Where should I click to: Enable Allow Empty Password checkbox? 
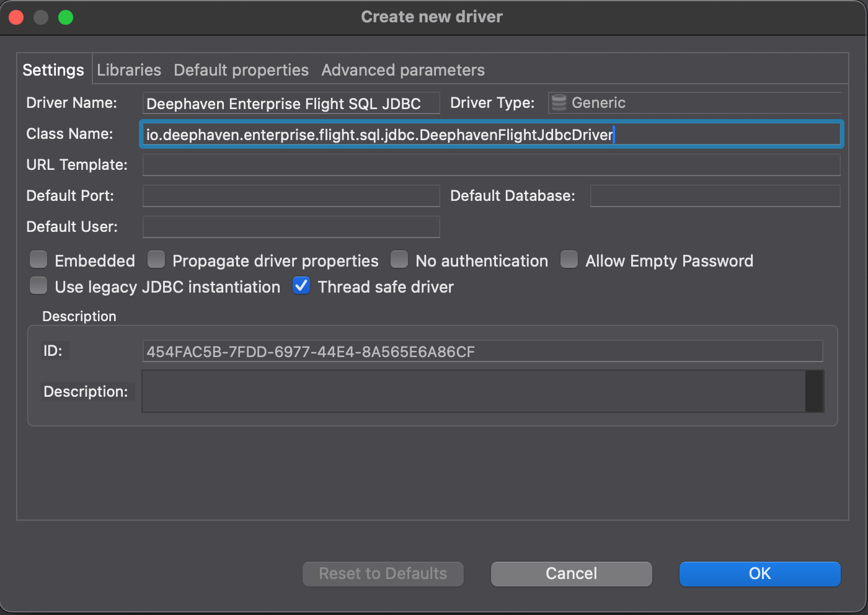(569, 260)
